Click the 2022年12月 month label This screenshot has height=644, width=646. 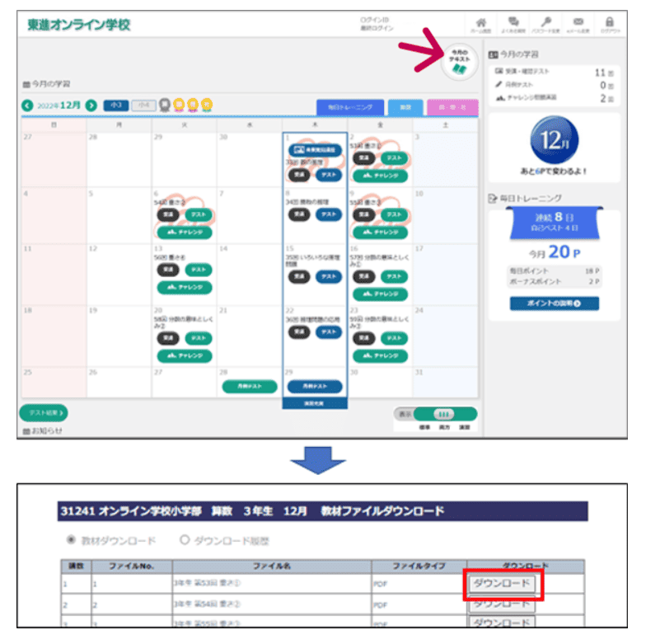pos(59,106)
